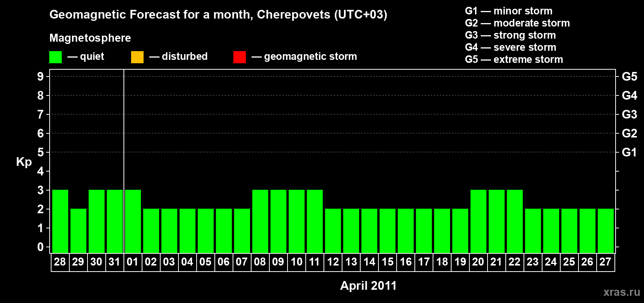Screen dimensions: 644x303
Task: Select the green bar for day 01
Action: [133, 221]
